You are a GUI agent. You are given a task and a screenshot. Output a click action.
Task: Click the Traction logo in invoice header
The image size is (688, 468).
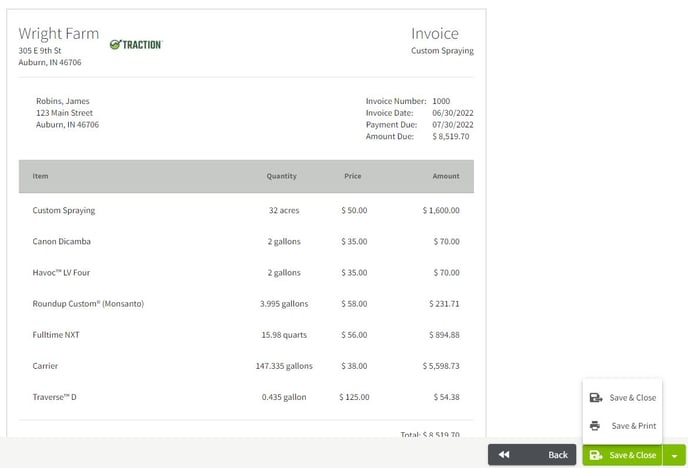[x=136, y=44]
